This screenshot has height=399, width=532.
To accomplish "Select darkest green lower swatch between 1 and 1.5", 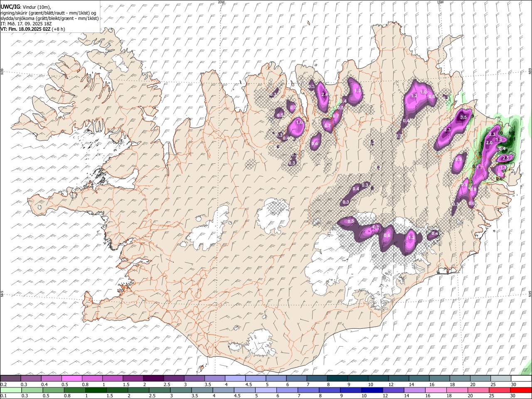I will click(96, 390).
